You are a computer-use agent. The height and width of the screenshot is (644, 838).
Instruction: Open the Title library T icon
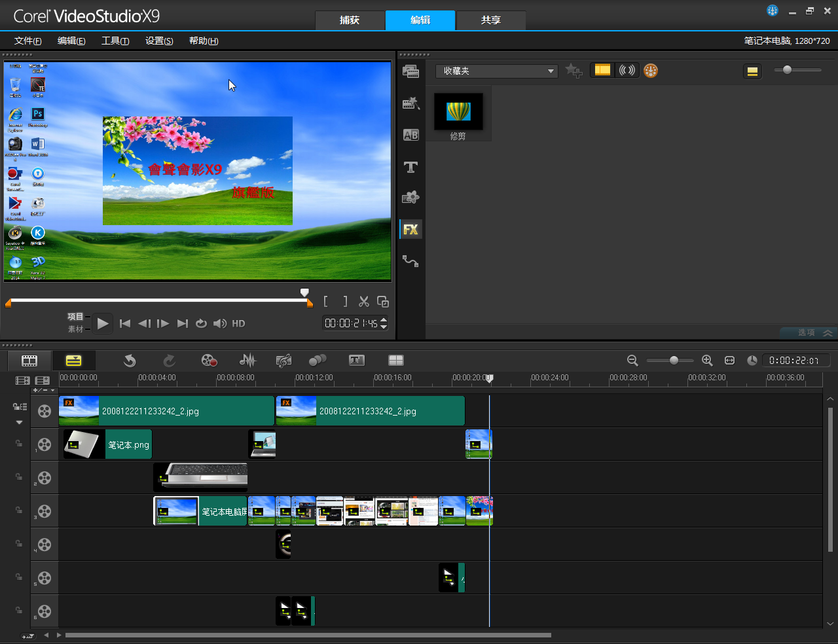[410, 167]
